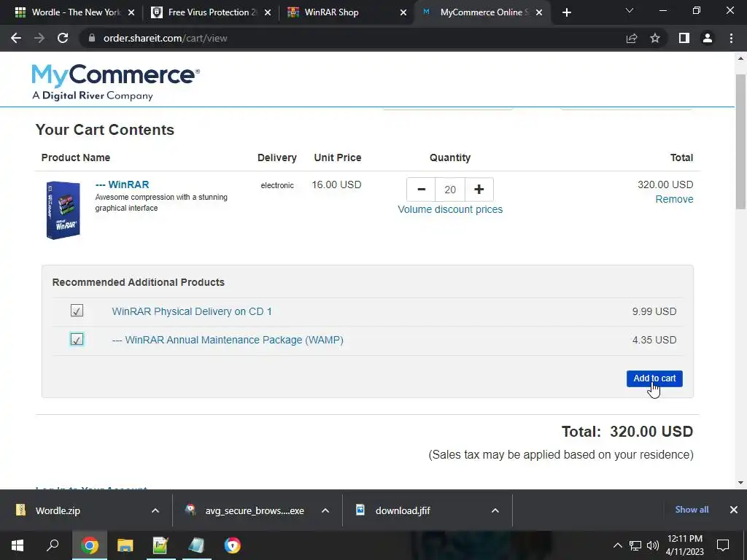Expand download.jfif download options chevron
Screen dimensions: 747x560
[x=495, y=510]
